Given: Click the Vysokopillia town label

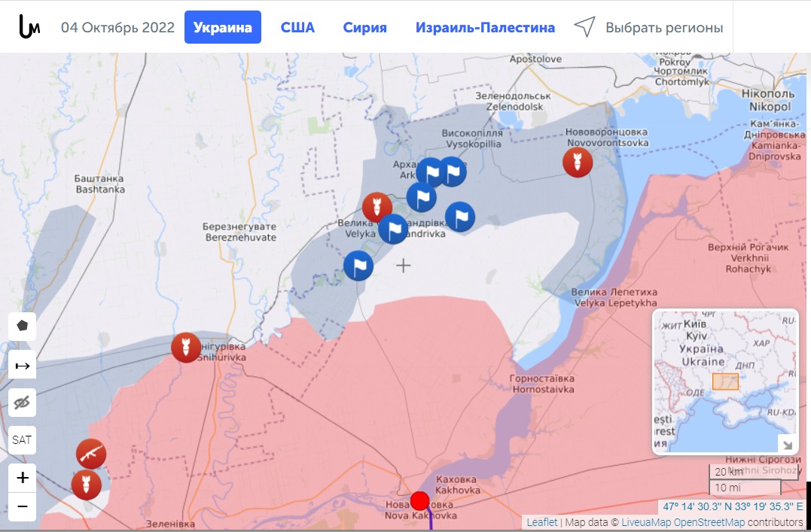Looking at the screenshot, I should pyautogui.click(x=471, y=138).
